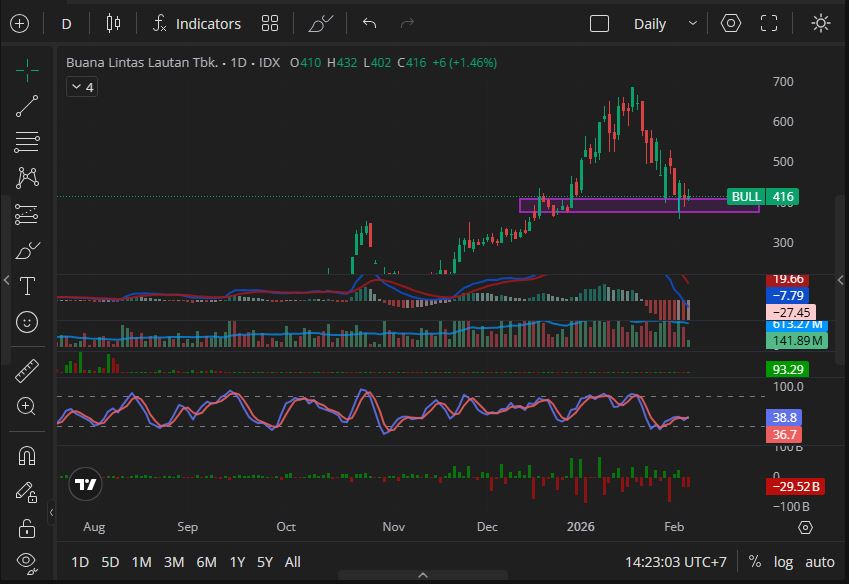849x584 pixels.
Task: Select the 3M time range
Action: (x=174, y=562)
